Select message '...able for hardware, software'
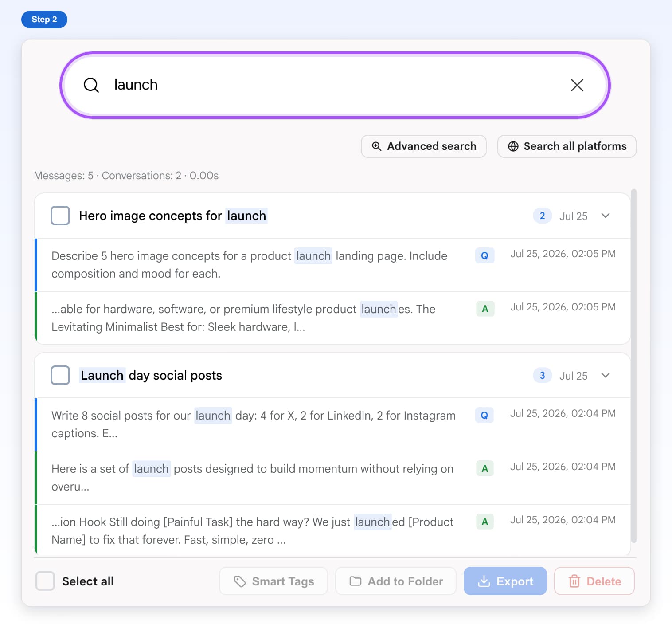 click(x=332, y=318)
